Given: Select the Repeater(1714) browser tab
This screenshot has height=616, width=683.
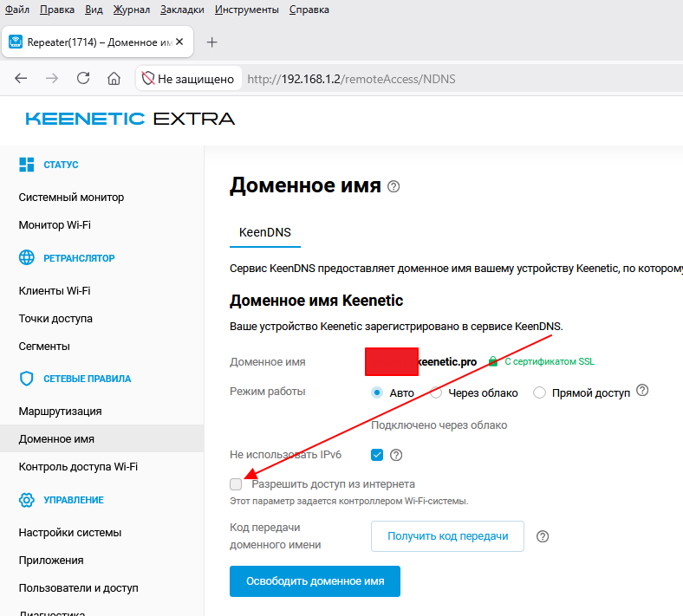Looking at the screenshot, I should click(98, 42).
